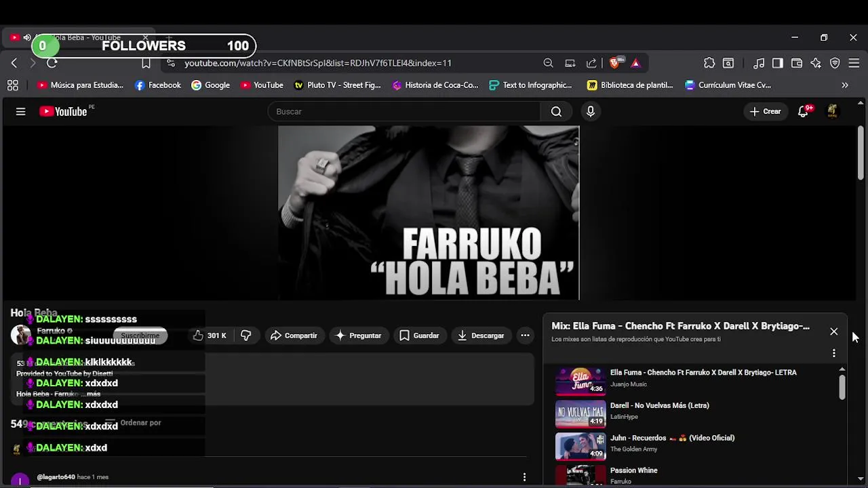Reload the page with refresh icon
This screenshot has height=488, width=868.
point(52,63)
